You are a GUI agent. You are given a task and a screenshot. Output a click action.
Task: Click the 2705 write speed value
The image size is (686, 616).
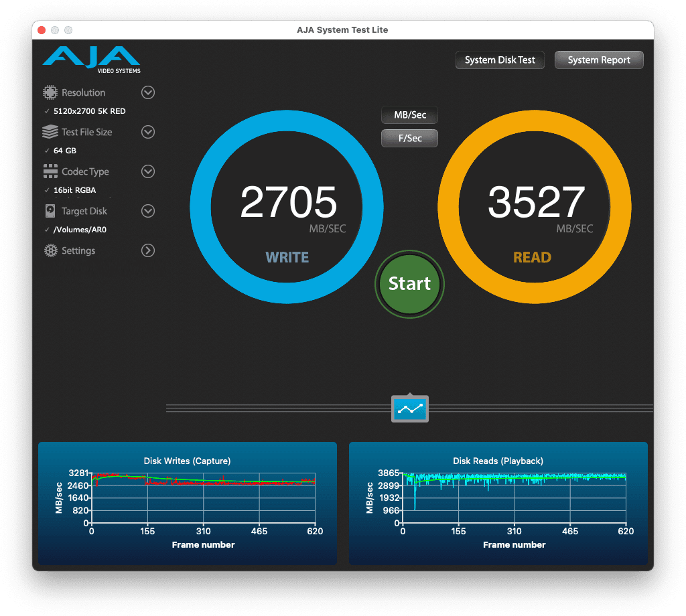288,202
